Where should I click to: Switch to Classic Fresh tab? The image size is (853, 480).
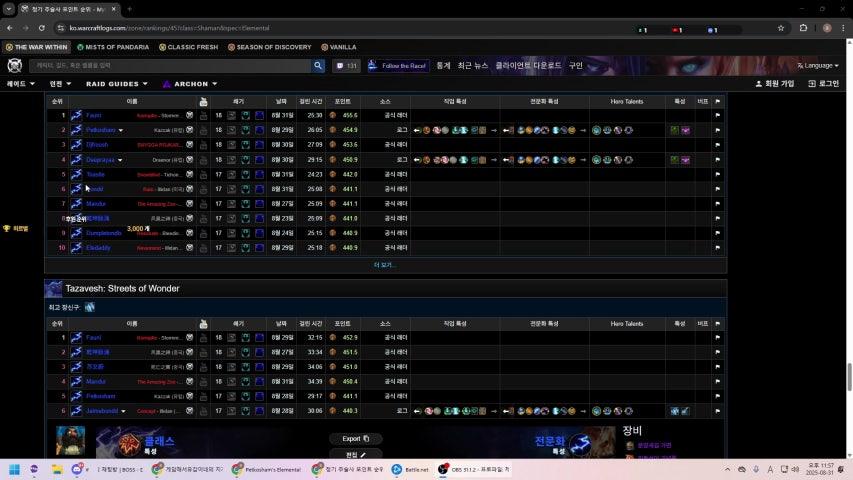[x=188, y=47]
